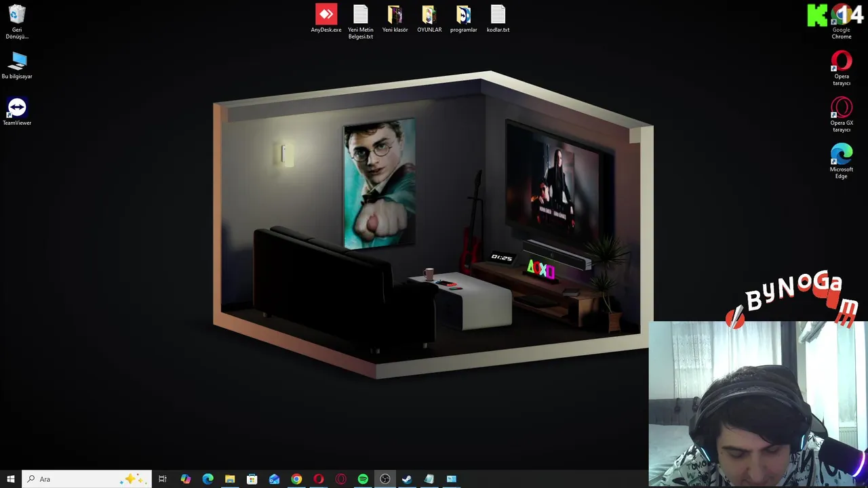The width and height of the screenshot is (868, 488).
Task: Open File Explorer from the taskbar
Action: [230, 479]
